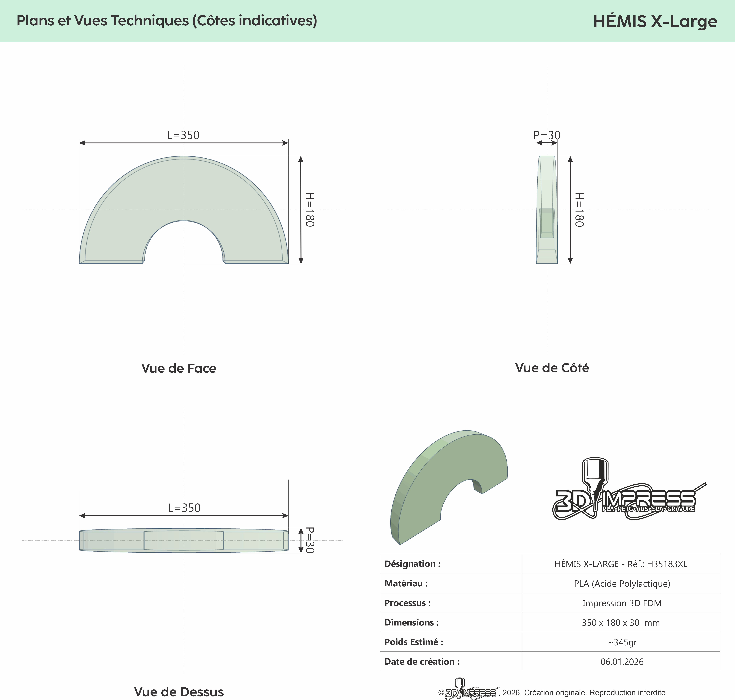This screenshot has width=735, height=700.
Task: Click the P=30 label in side view
Action: (x=547, y=135)
